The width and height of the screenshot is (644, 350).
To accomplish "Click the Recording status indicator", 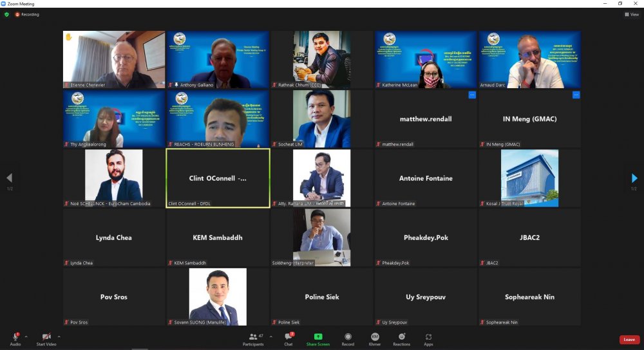I will click(x=27, y=14).
